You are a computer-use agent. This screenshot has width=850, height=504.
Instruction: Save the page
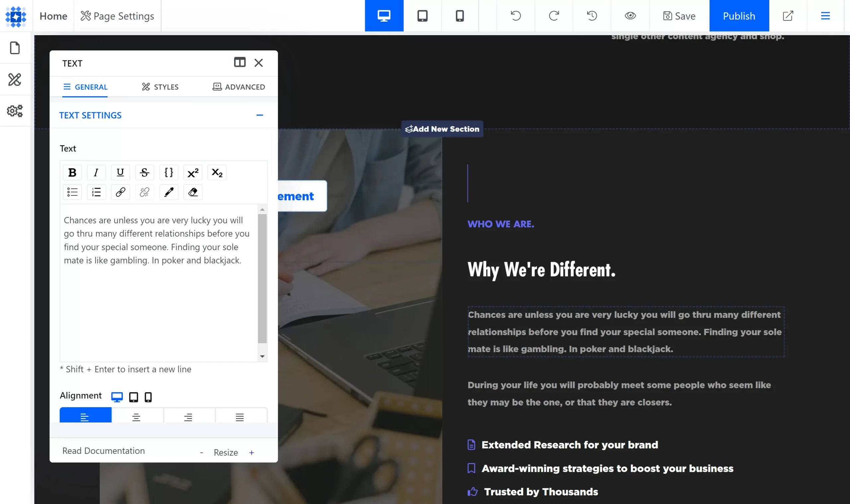(679, 16)
